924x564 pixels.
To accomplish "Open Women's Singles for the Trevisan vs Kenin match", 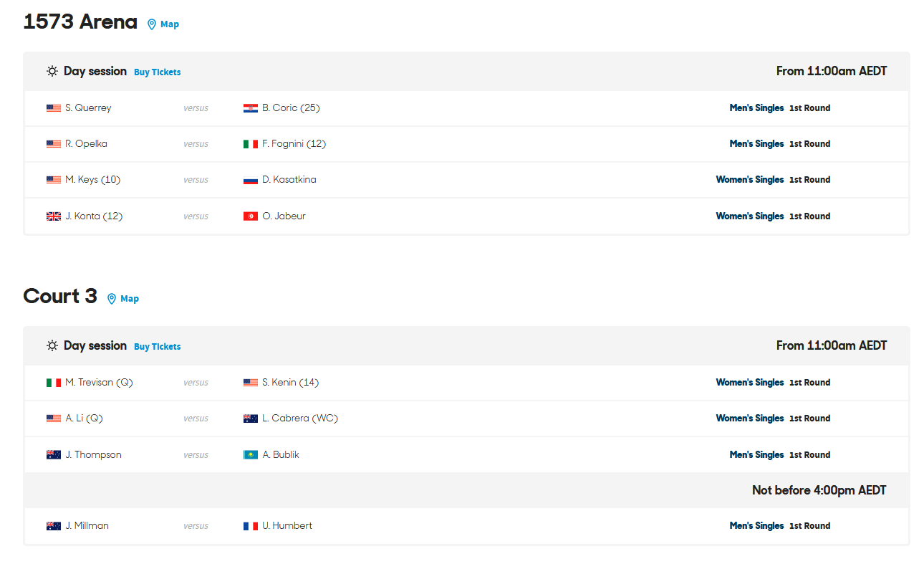I will (x=750, y=383).
